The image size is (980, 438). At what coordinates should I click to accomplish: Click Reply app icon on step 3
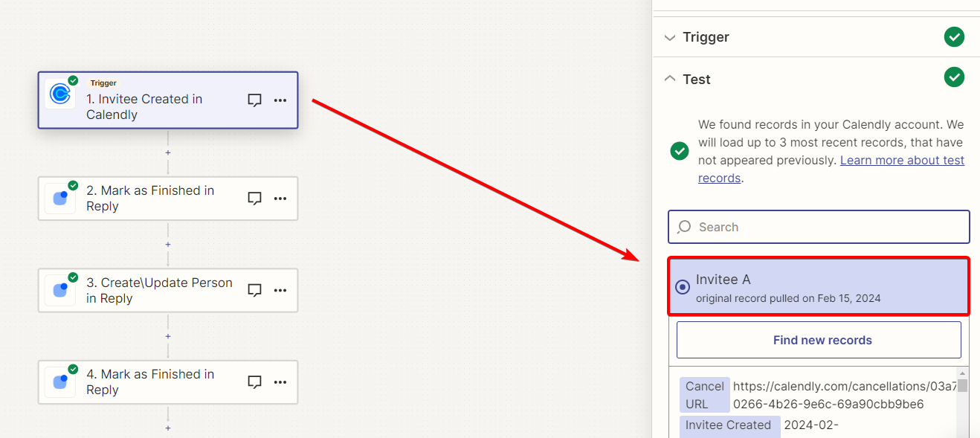click(x=59, y=290)
